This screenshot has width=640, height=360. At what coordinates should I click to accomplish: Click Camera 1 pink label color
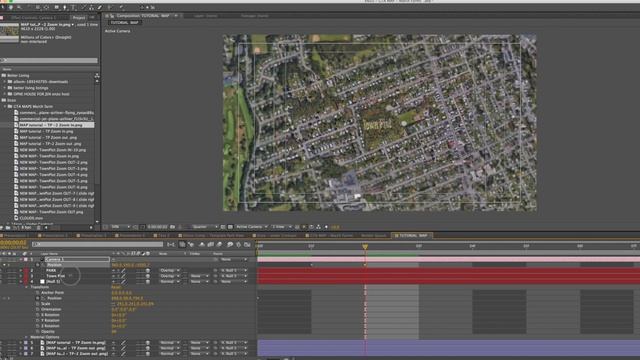pyautogui.click(x=26, y=259)
